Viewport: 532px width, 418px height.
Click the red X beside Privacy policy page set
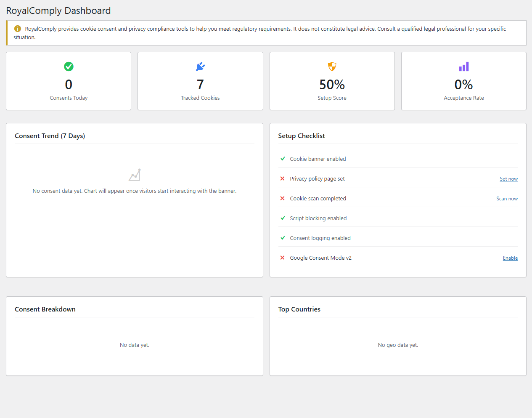point(283,178)
